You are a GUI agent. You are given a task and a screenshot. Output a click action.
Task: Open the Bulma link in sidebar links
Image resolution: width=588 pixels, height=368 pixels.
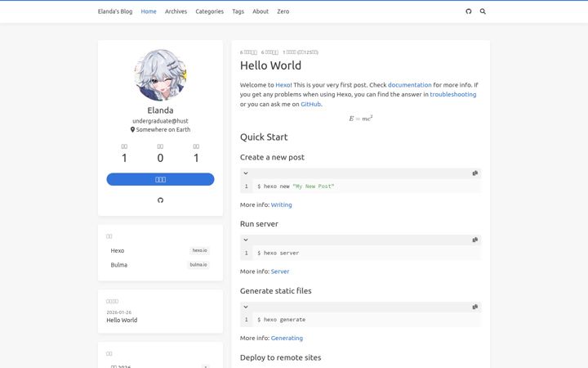tap(119, 265)
